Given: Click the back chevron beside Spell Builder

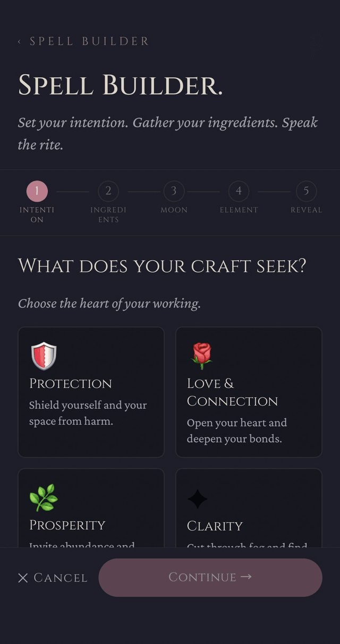Looking at the screenshot, I should 19,41.
